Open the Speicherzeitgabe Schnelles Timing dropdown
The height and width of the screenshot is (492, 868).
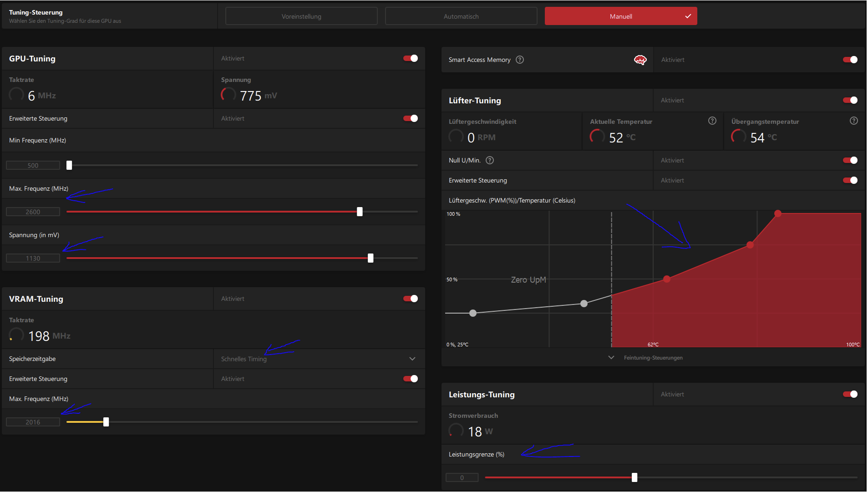[x=319, y=359]
